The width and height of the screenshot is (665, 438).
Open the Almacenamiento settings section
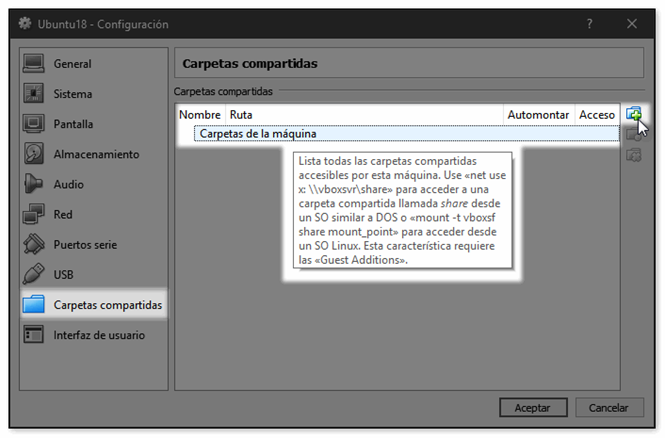coord(94,154)
